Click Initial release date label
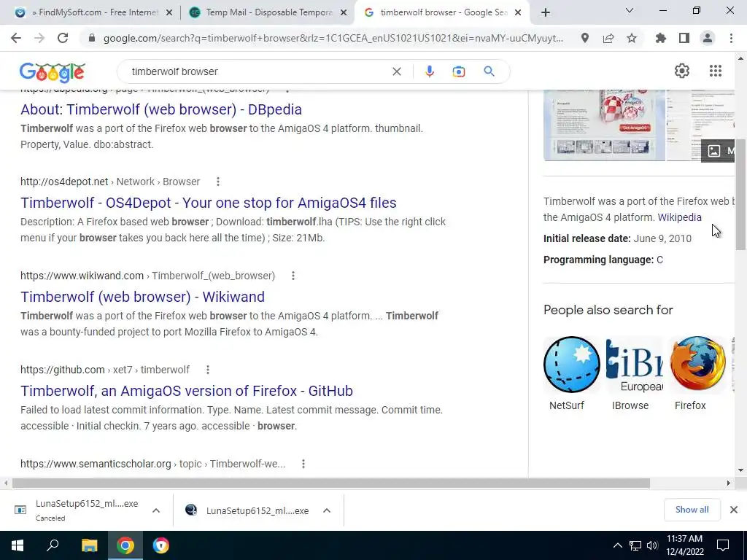 [587, 238]
